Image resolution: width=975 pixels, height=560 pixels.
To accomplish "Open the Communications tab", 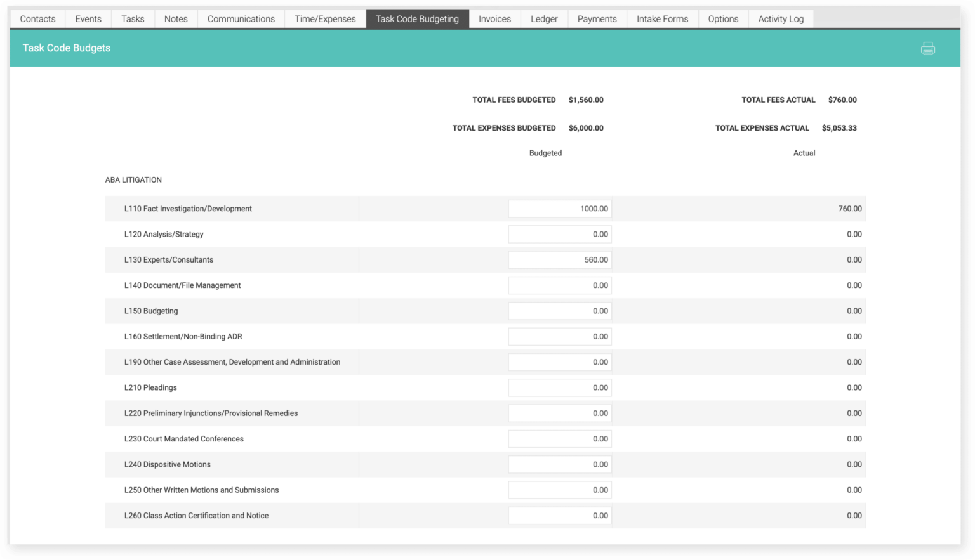I will (241, 18).
